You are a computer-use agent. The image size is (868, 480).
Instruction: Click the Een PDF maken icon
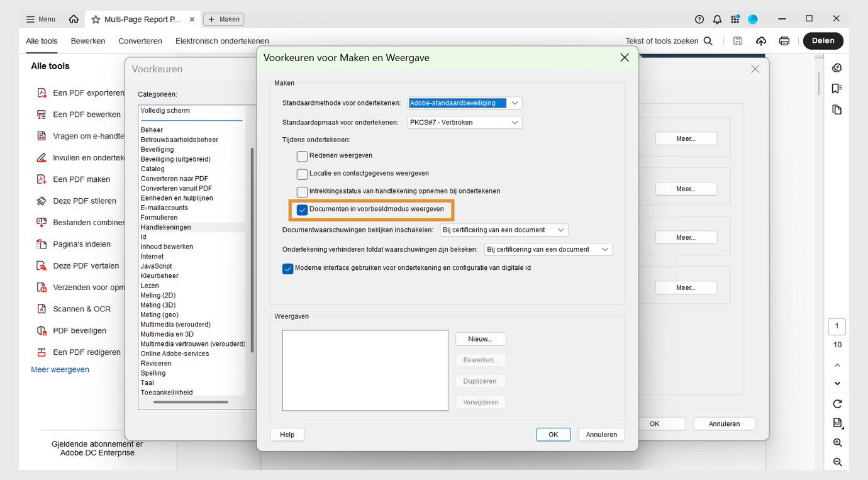tap(42, 179)
